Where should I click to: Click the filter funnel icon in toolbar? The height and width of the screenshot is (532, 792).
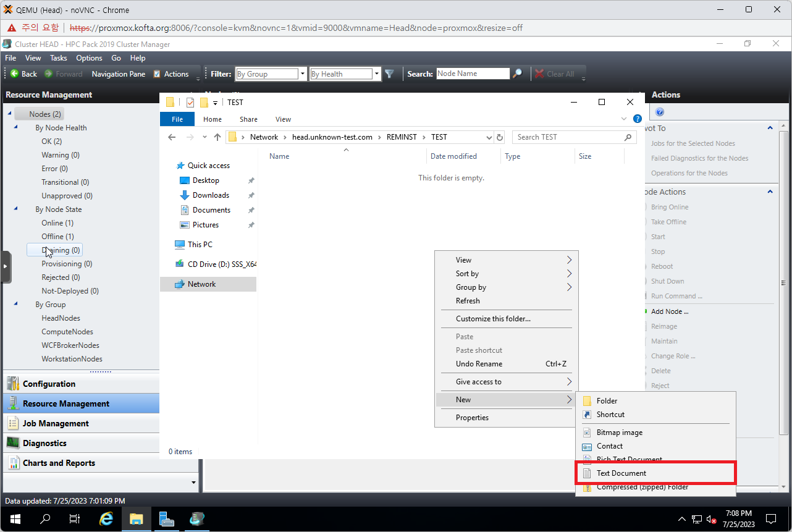pyautogui.click(x=389, y=74)
